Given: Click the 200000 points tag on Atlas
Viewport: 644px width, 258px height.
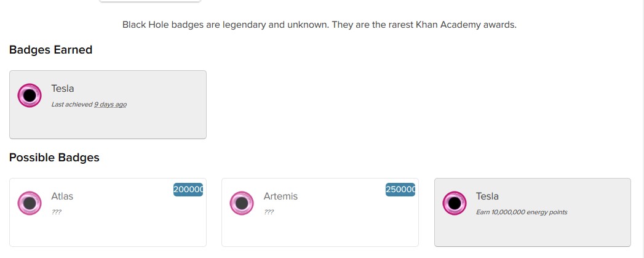Looking at the screenshot, I should click(188, 190).
